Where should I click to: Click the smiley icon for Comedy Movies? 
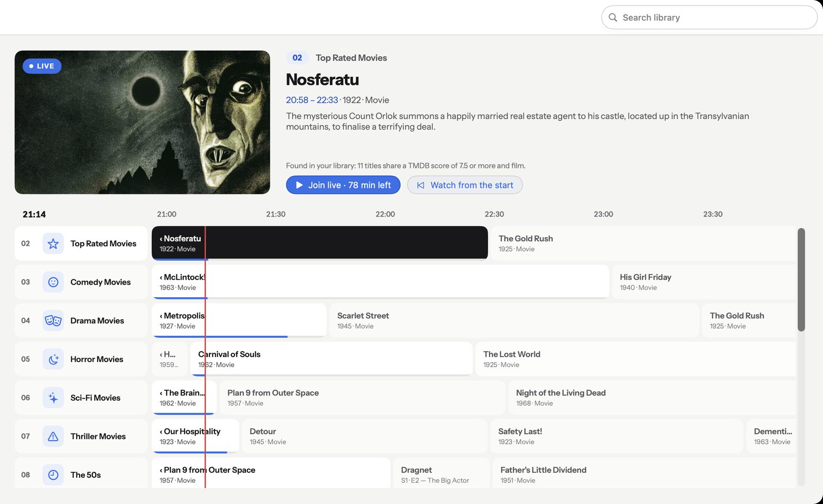(x=53, y=282)
